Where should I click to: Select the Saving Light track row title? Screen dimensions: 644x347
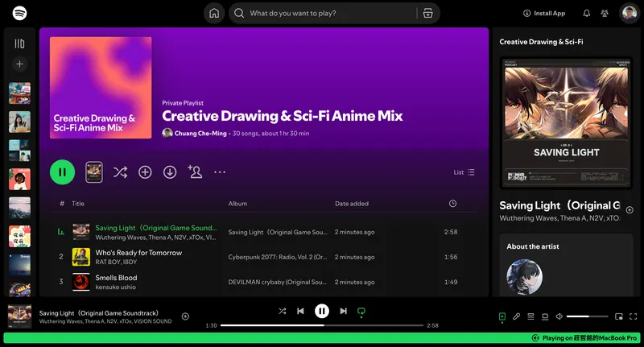156,228
